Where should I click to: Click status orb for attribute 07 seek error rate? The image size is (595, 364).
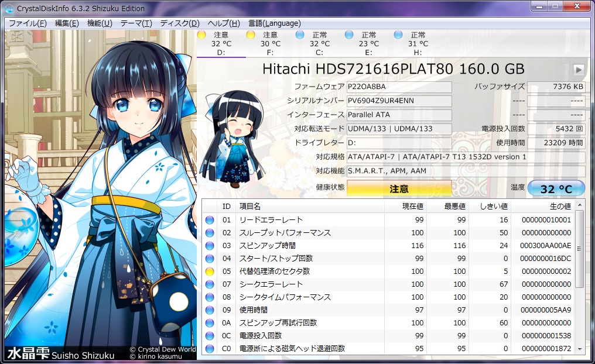[210, 284]
